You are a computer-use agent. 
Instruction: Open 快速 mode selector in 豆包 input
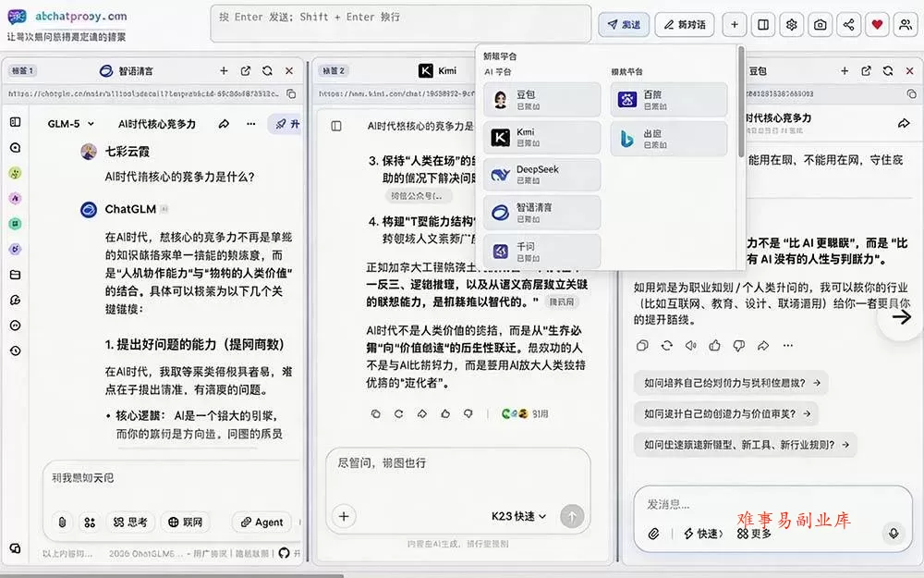pyautogui.click(x=703, y=534)
